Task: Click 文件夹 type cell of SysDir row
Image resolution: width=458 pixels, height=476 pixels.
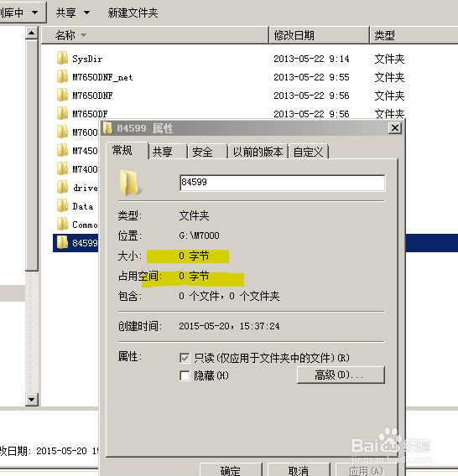Action: [389, 59]
